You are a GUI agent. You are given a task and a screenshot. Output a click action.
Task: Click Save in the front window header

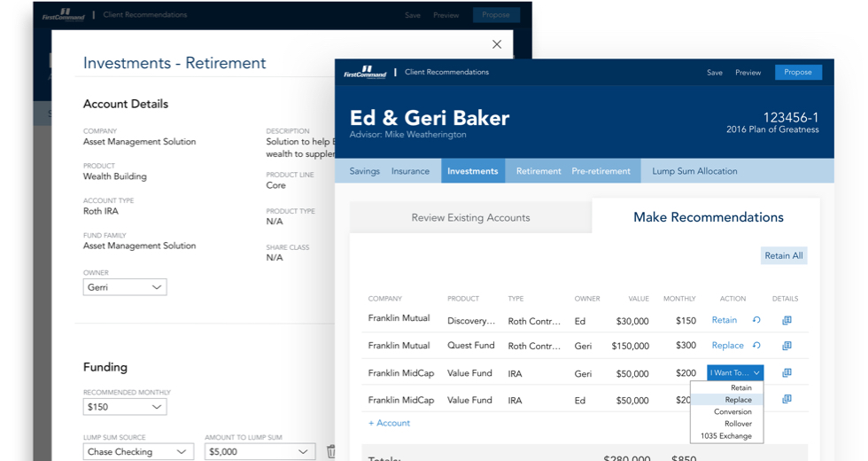(715, 73)
